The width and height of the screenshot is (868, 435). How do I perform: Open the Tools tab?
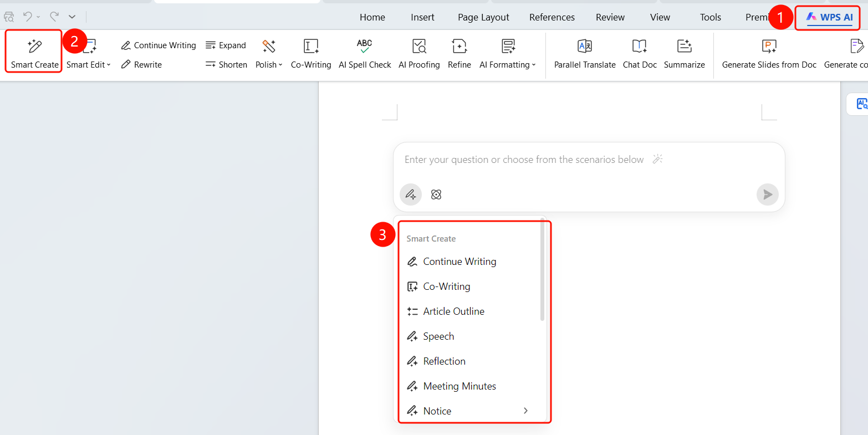711,17
